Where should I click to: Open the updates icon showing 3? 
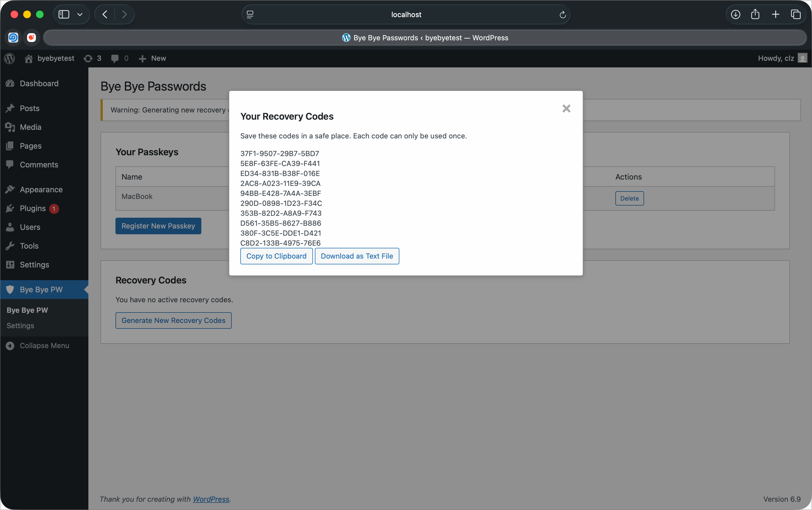(92, 58)
